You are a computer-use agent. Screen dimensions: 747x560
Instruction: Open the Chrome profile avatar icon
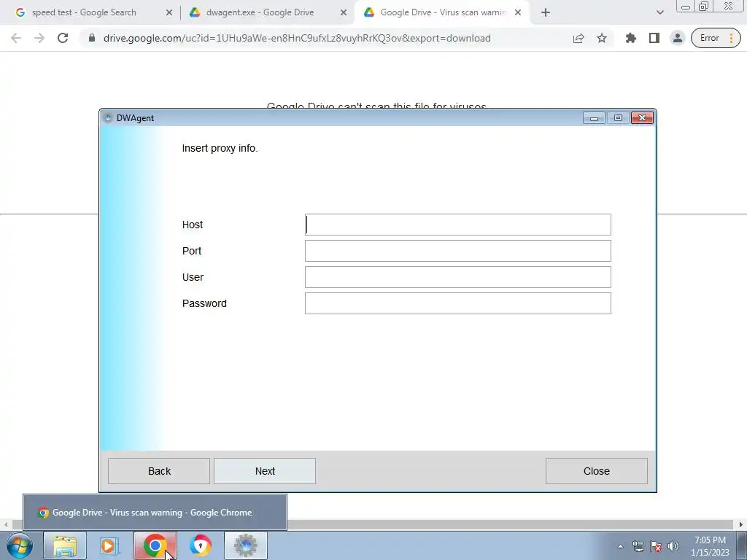[x=677, y=38]
